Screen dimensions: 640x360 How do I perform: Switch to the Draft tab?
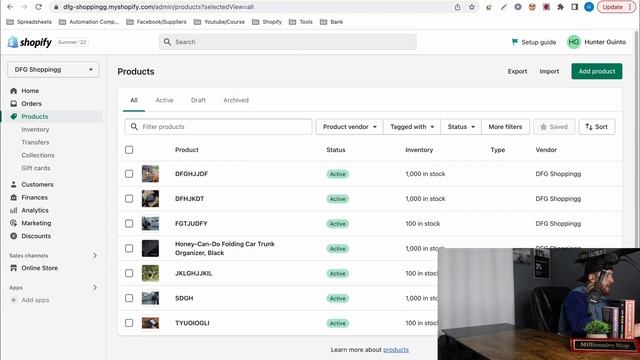198,100
